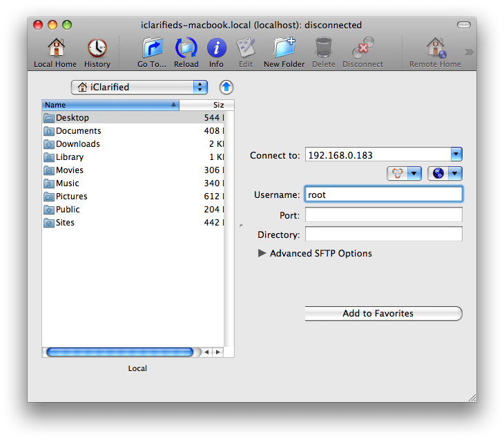Reload the file listing
Image resolution: width=504 pixels, height=440 pixels.
[x=186, y=52]
